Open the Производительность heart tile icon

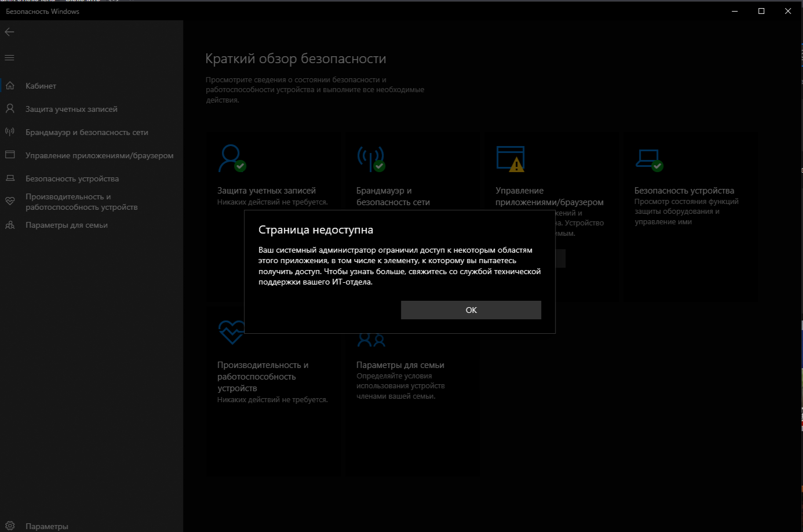pos(232,331)
